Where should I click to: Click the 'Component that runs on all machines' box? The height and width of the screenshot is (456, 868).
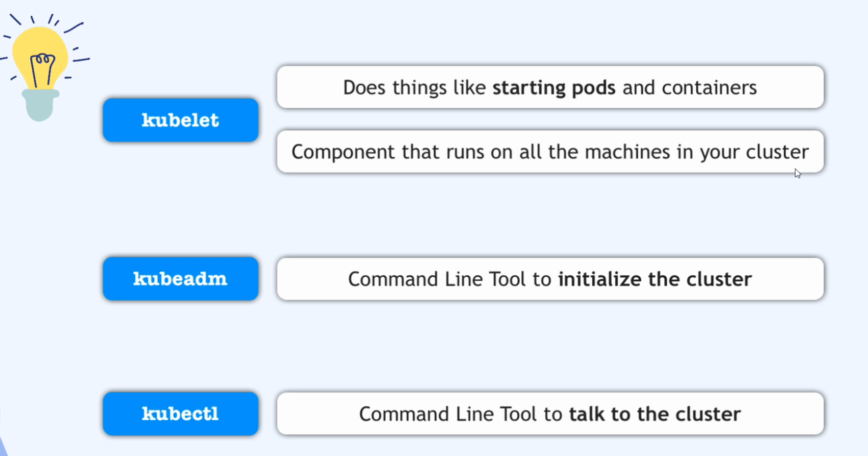[x=550, y=152]
